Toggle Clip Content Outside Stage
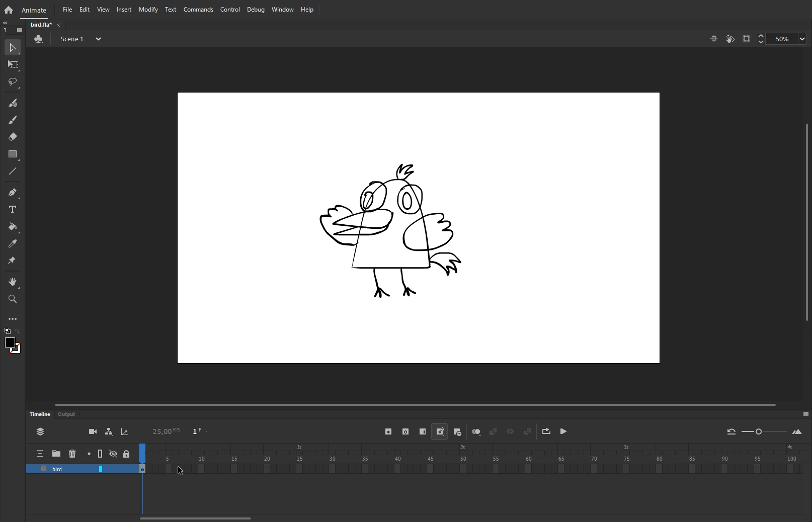This screenshot has height=522, width=812. point(747,39)
